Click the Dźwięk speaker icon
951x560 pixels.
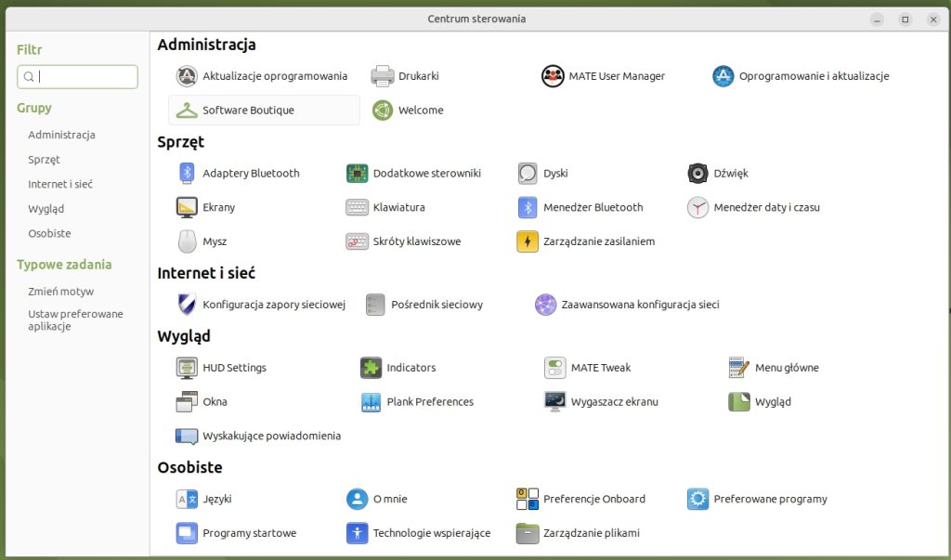(698, 174)
